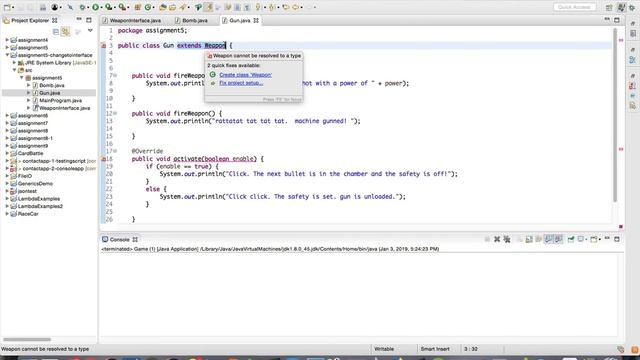Click the New Java Package toolbar icon
The image size is (640, 360).
pos(138,7)
